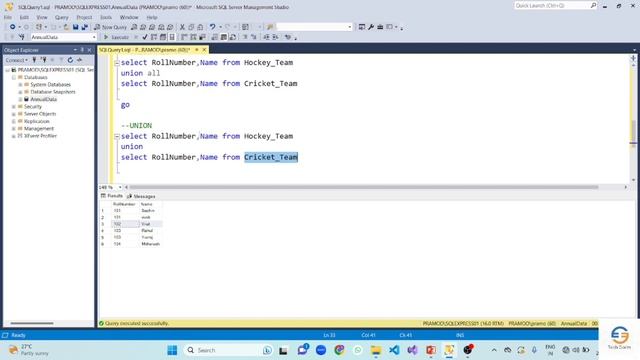Open the Help menu
This screenshot has width=640, height=360.
[152, 17]
